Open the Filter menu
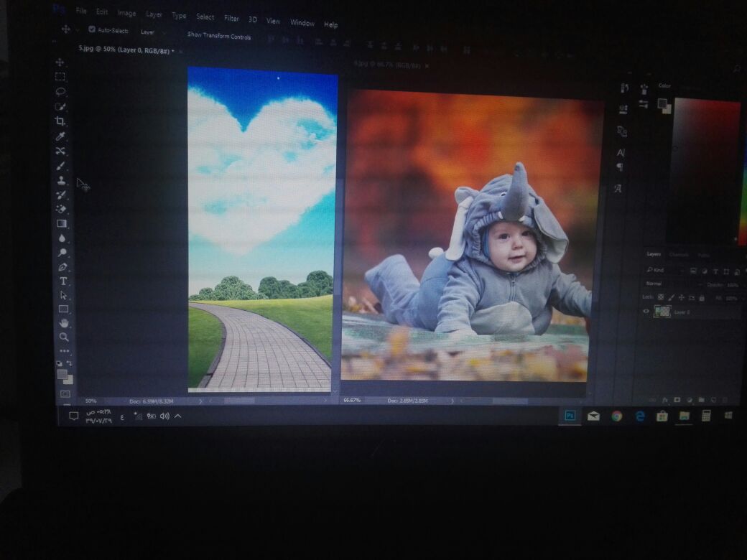This screenshot has width=747, height=560. click(231, 18)
